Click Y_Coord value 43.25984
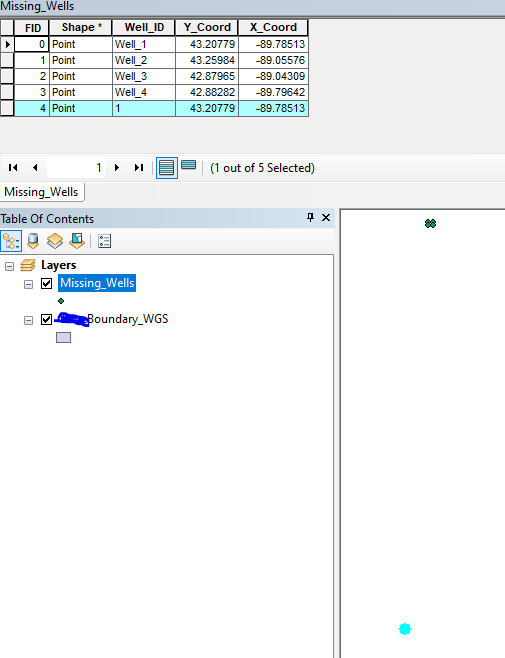Screen dimensions: 505x658 pos(207,60)
